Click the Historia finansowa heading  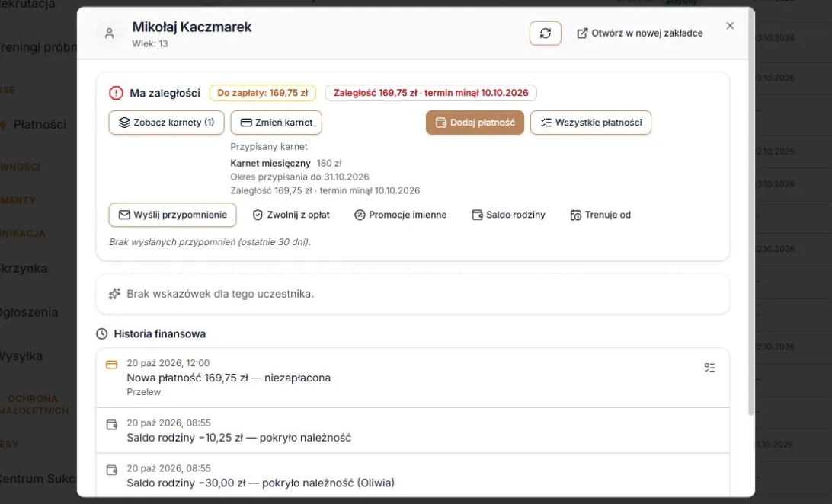click(160, 334)
